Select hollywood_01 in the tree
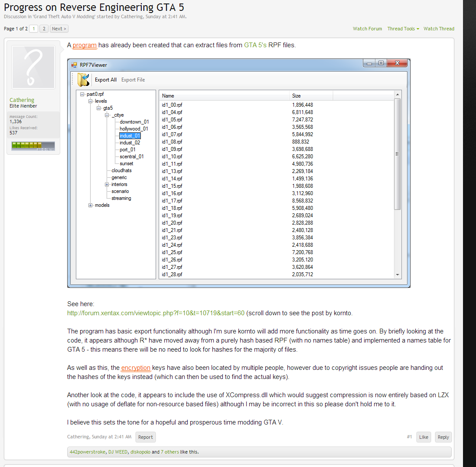Viewport: 476px width, 467px height. 134,129
